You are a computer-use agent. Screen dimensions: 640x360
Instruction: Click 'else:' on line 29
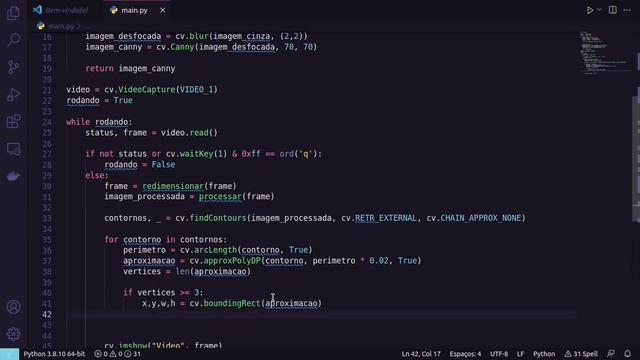click(x=97, y=176)
